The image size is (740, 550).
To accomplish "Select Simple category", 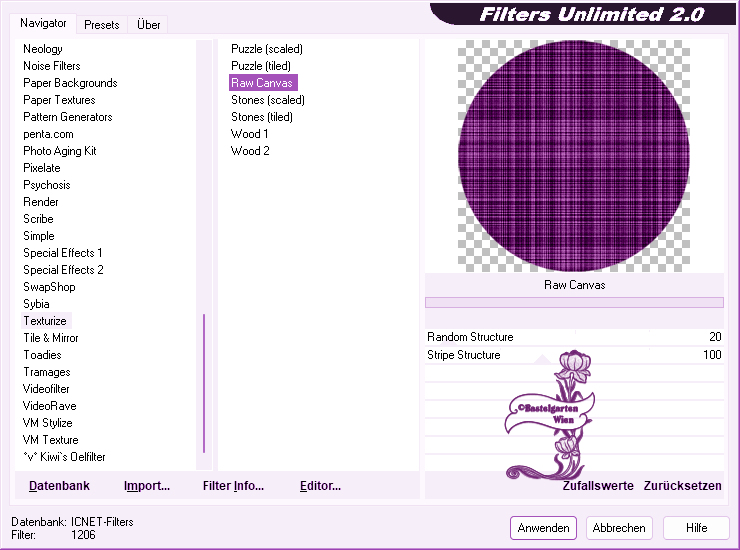I will click(39, 236).
